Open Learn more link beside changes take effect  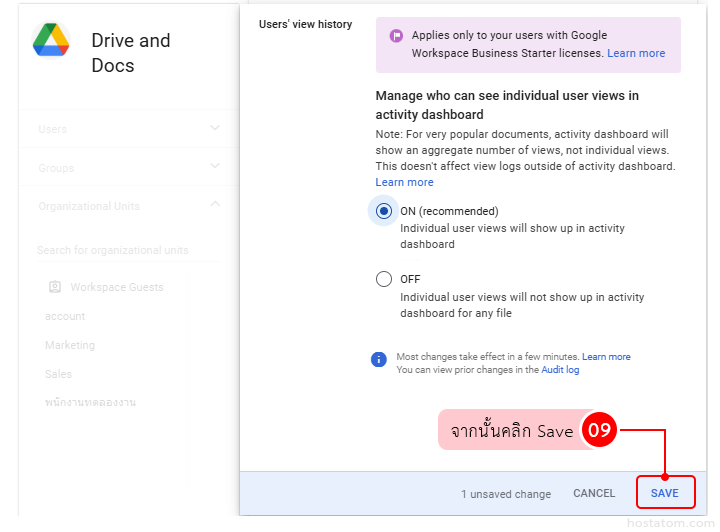coord(606,357)
